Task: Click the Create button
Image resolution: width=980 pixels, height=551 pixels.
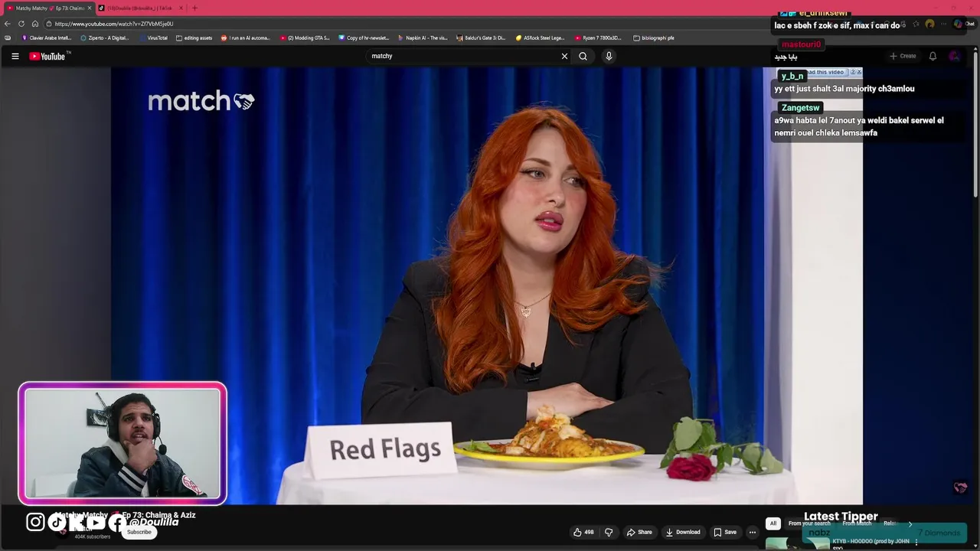Action: [903, 56]
